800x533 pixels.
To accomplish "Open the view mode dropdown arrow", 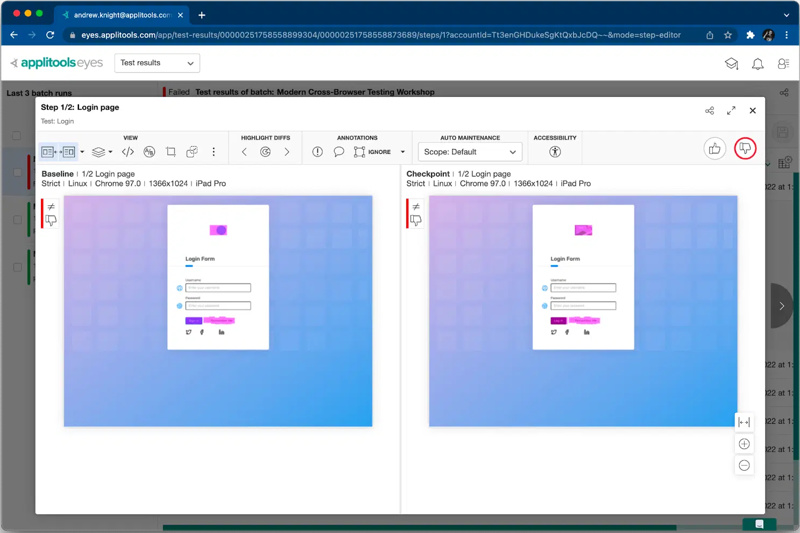I will click(82, 152).
